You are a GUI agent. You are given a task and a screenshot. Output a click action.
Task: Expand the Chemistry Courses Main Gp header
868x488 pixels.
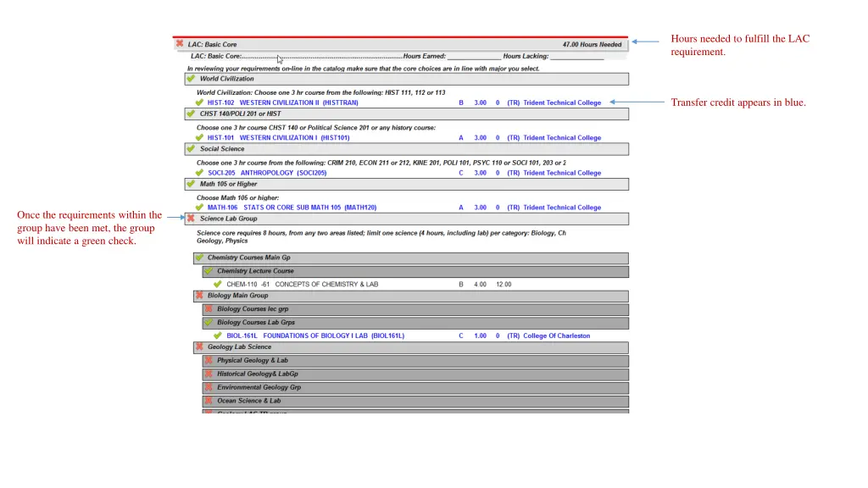(x=411, y=258)
